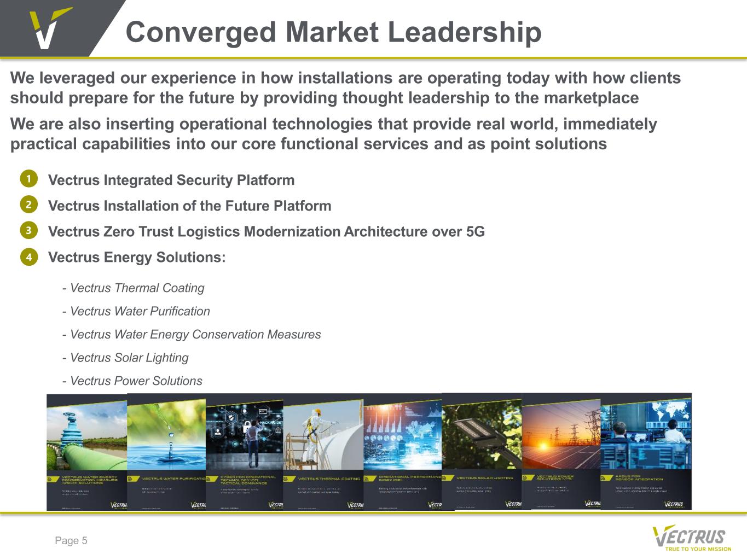
Task: Click the Vectrus Energy Solutions heading
Action: tap(137, 257)
